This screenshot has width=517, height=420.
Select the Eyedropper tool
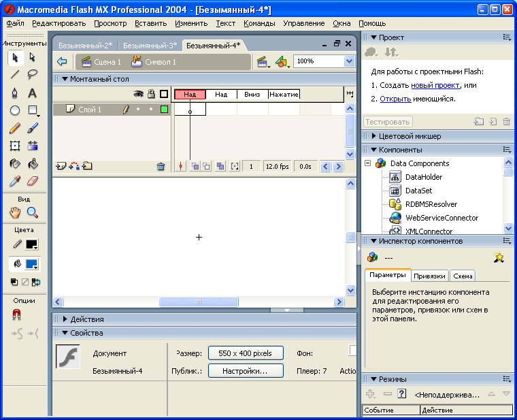(15, 181)
